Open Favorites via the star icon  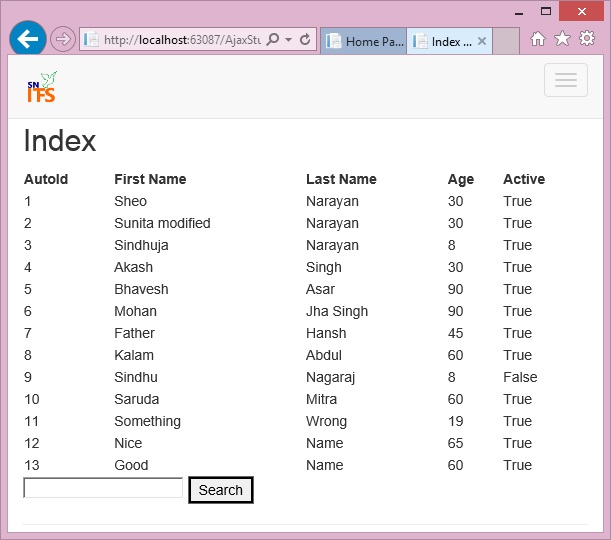tap(562, 39)
